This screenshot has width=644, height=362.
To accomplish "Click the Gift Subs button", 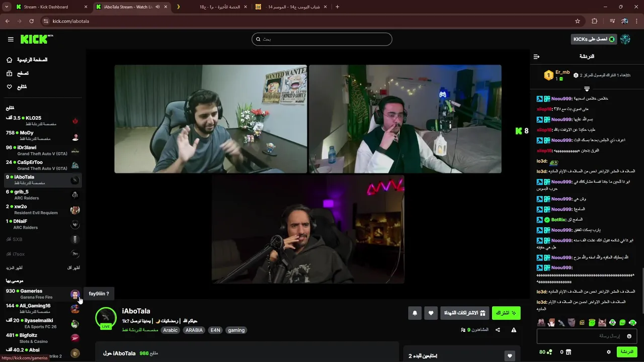I will [464, 313].
